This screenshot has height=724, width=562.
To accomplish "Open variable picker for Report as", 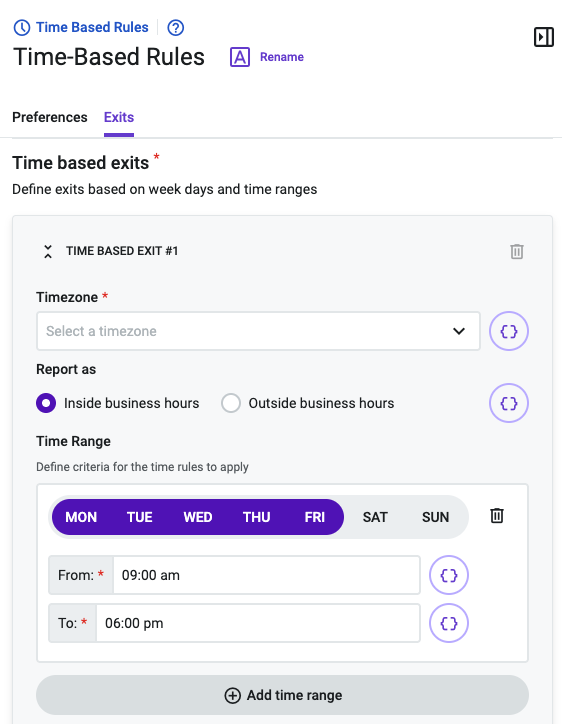I will [x=509, y=403].
